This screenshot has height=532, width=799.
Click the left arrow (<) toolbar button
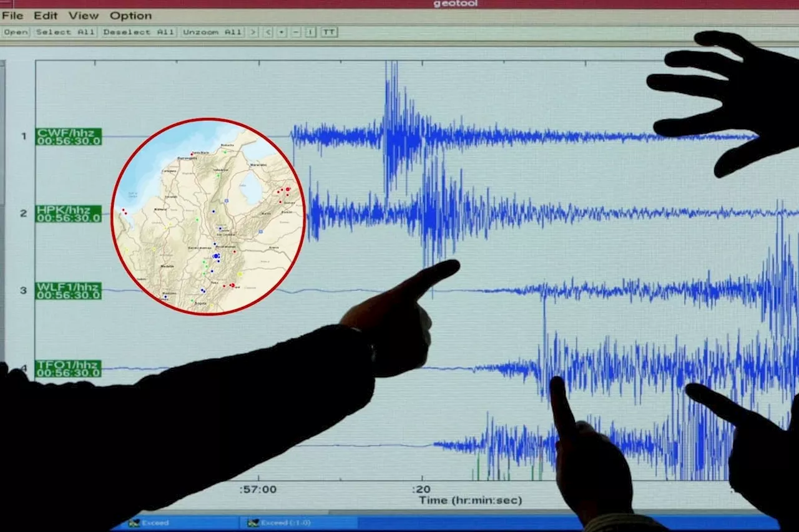point(268,32)
